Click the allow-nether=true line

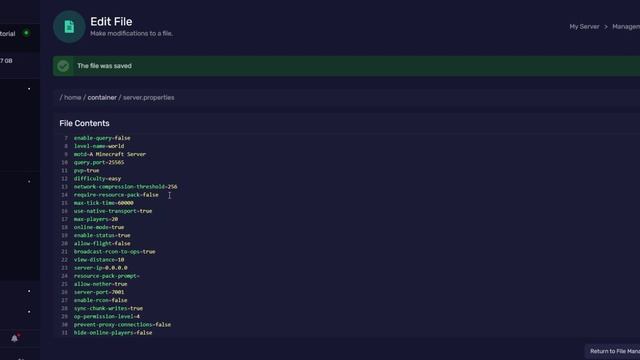tap(100, 284)
